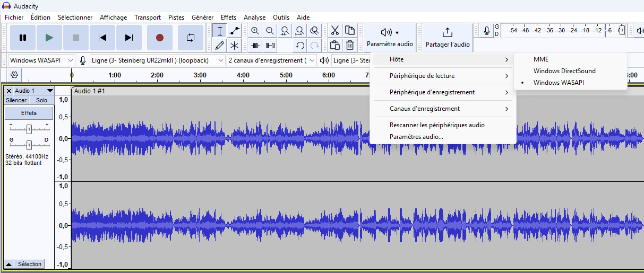
Task: Expand the Hôte submenu entry
Action: (443, 59)
